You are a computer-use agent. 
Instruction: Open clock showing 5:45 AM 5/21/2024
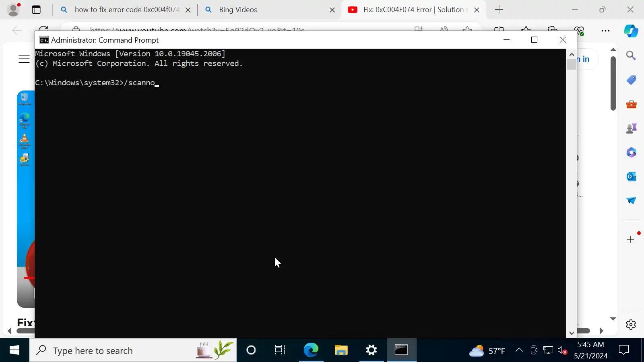590,350
